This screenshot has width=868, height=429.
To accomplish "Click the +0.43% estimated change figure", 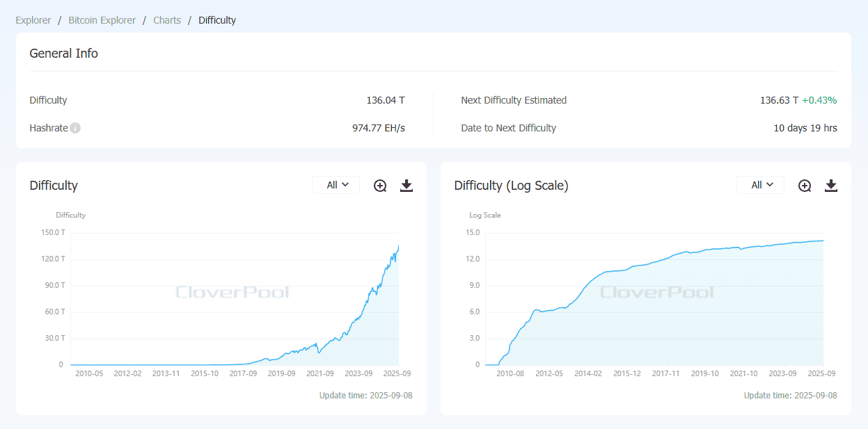I will [x=819, y=100].
